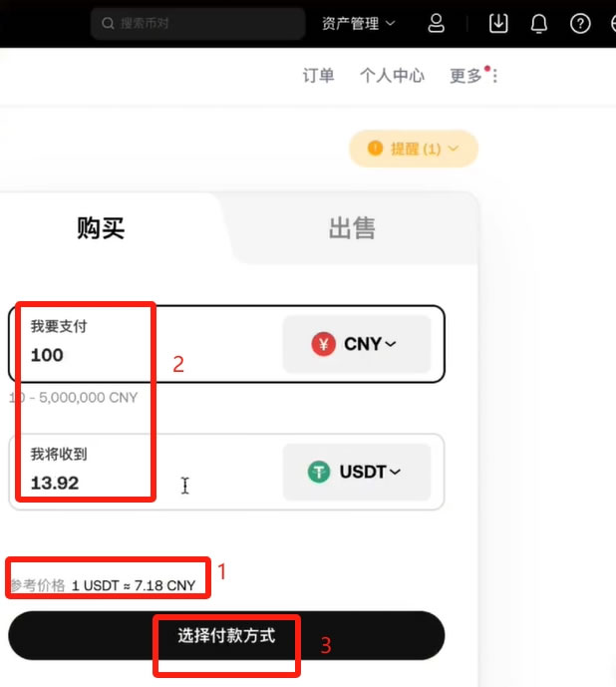This screenshot has width=616, height=687.
Task: Click the orange reminder alert icon
Action: 375,149
